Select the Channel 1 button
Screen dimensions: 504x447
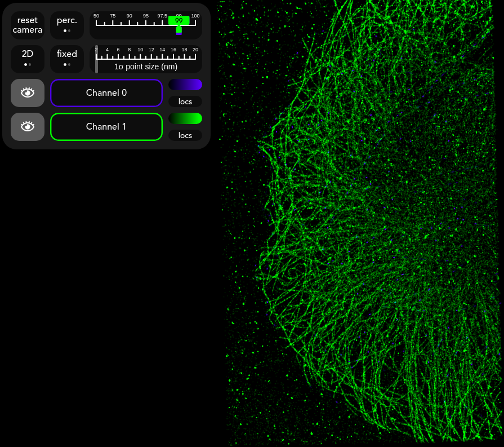[x=106, y=127]
